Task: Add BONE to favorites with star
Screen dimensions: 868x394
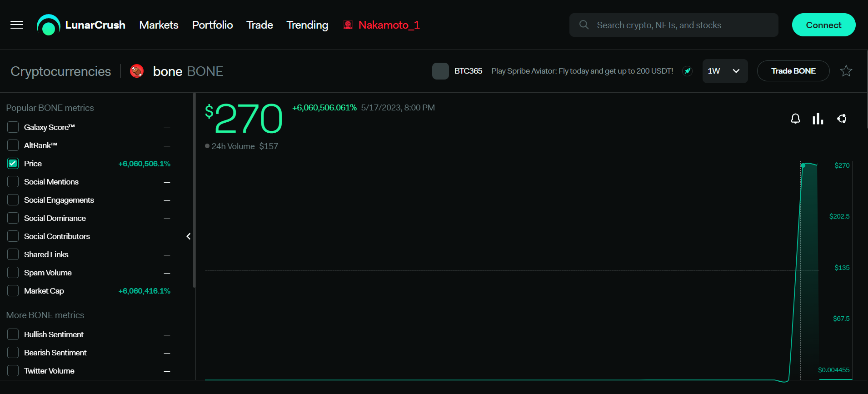Action: 846,71
